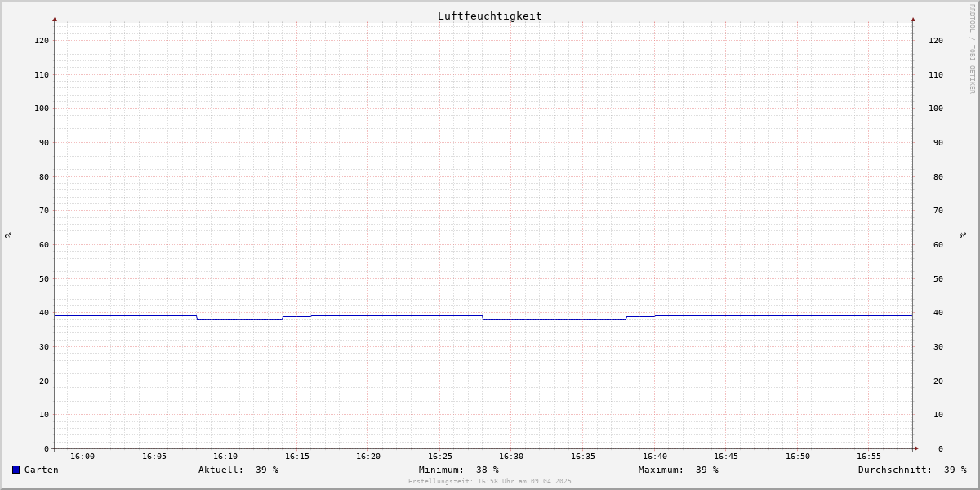Click the Garten legend label
This screenshot has width=980, height=490.
click(42, 470)
